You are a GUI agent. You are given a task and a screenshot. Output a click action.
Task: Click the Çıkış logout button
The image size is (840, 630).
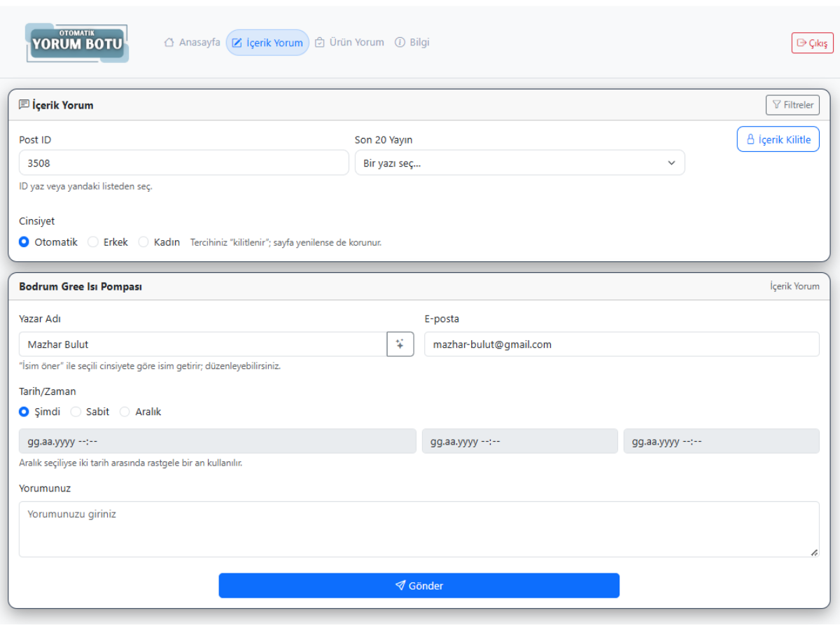point(813,43)
